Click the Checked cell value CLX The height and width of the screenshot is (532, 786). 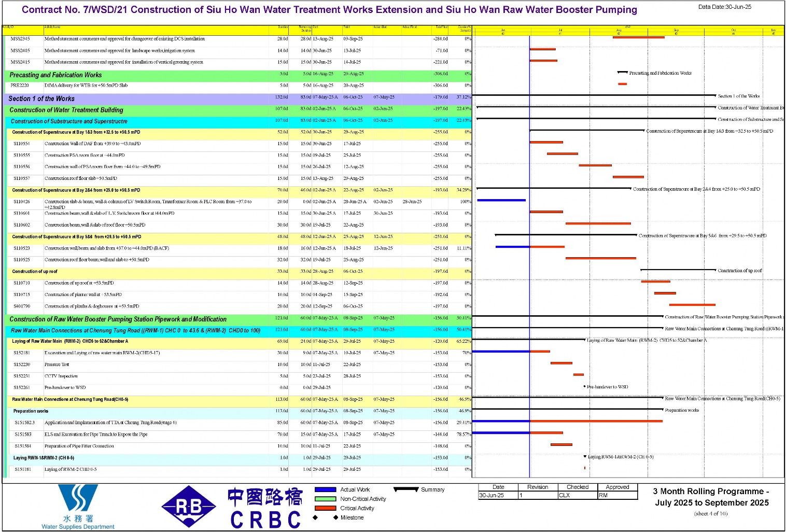[x=565, y=495]
